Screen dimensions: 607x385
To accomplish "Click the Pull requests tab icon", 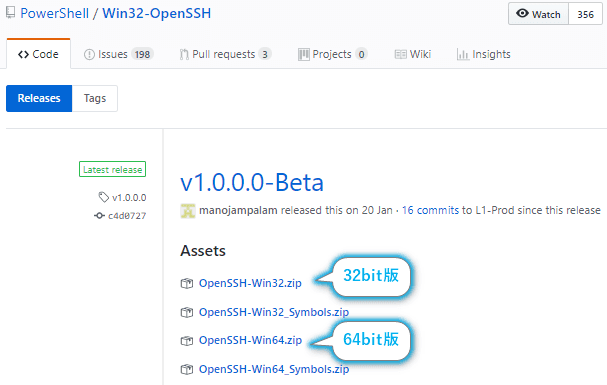I will (184, 55).
